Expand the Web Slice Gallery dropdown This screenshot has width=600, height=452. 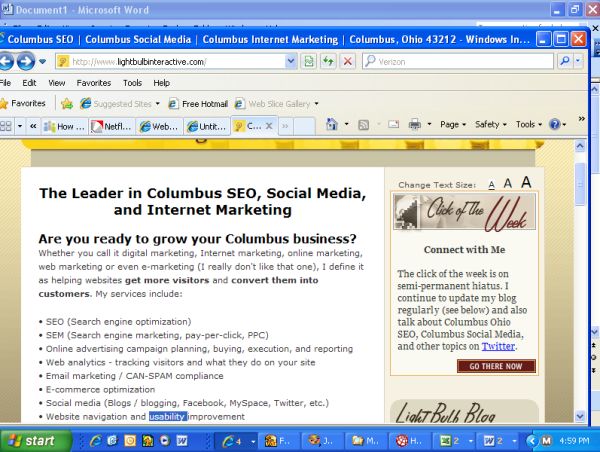[x=316, y=104]
